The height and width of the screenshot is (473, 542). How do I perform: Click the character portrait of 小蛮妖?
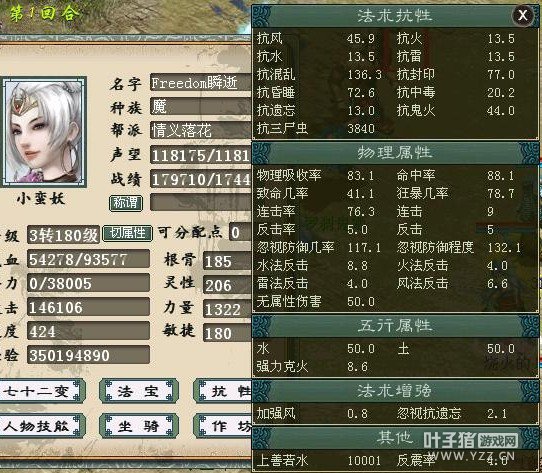coord(44,132)
